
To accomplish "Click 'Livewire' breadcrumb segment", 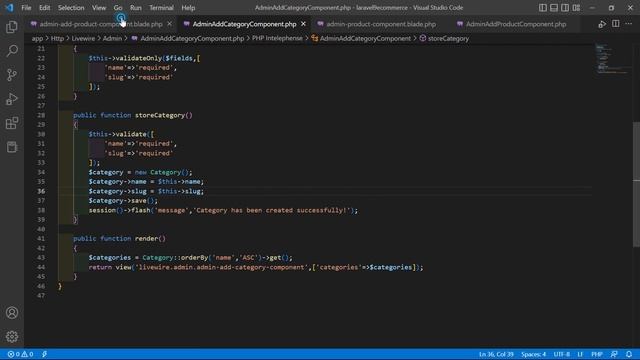I will (x=83, y=38).
